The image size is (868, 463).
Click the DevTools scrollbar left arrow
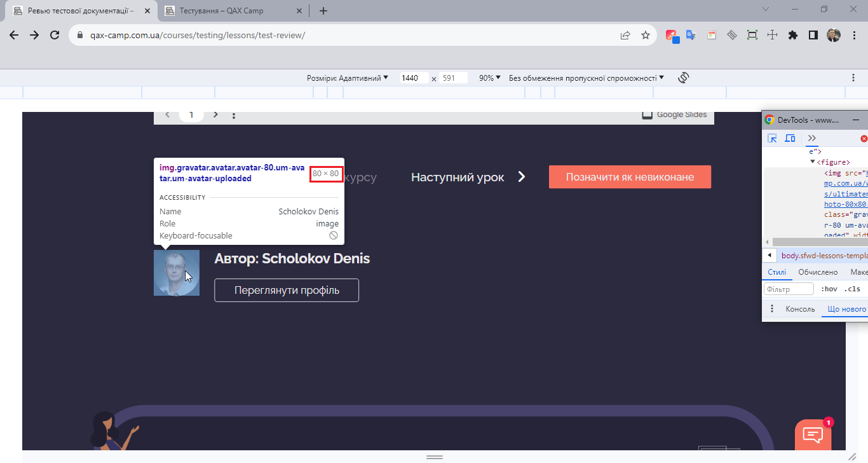coord(767,242)
